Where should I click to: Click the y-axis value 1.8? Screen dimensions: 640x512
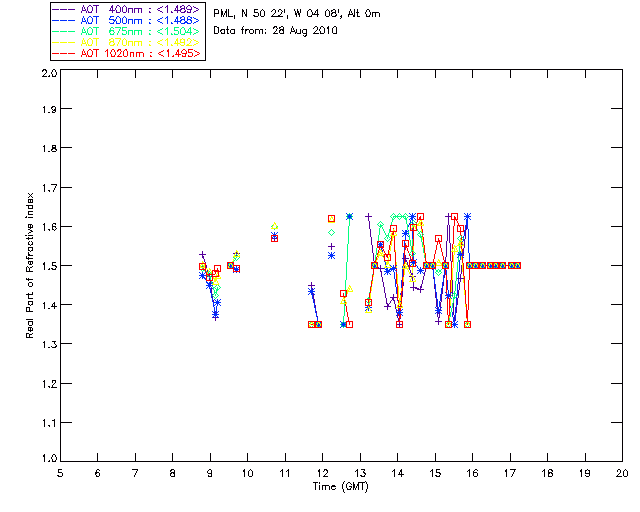click(49, 148)
